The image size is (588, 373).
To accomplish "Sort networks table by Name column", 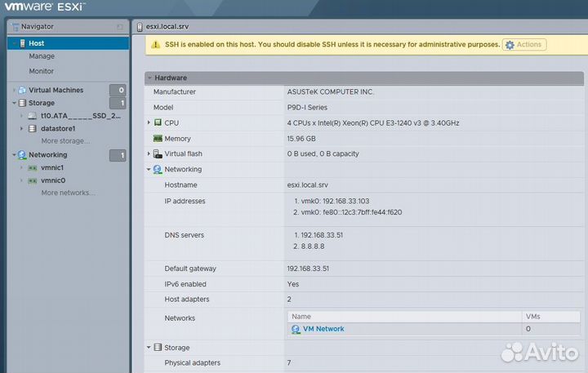I will click(x=404, y=317).
